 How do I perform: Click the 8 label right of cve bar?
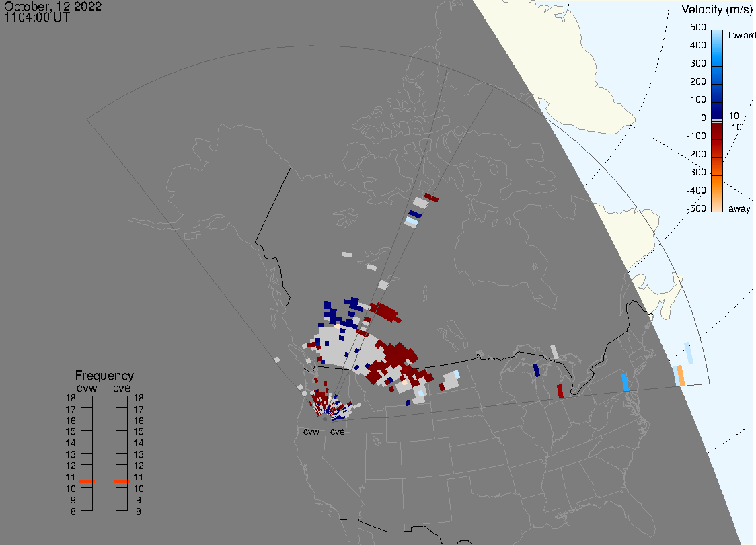pos(139,512)
